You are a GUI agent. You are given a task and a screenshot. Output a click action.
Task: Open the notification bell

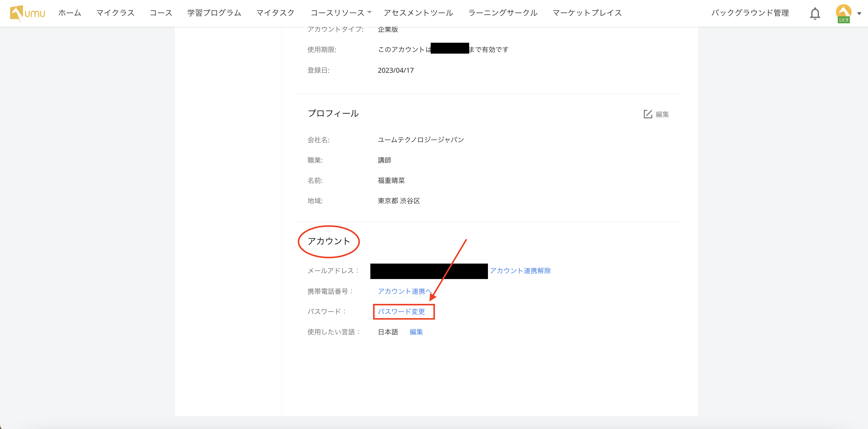tap(815, 13)
